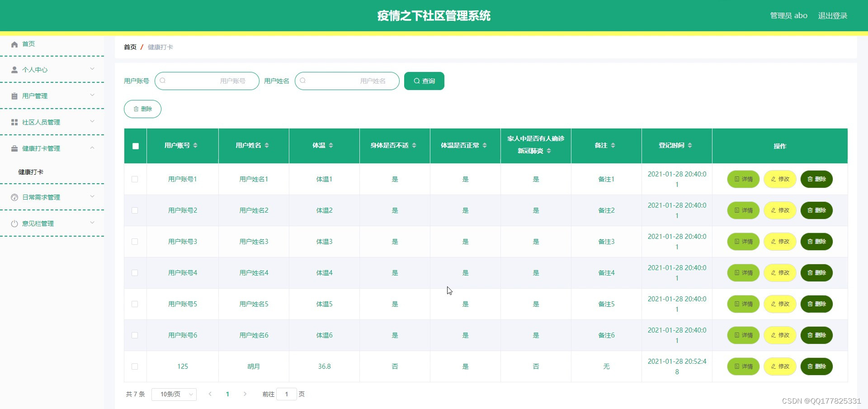This screenshot has width=868, height=409.
Task: Open the 个人中心 menu label
Action: (35, 70)
